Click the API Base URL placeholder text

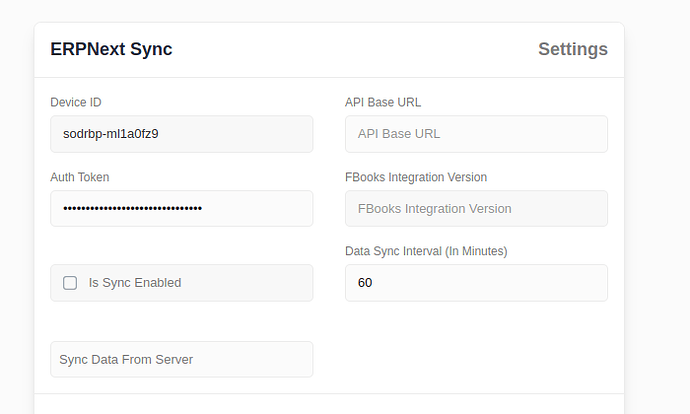point(399,134)
